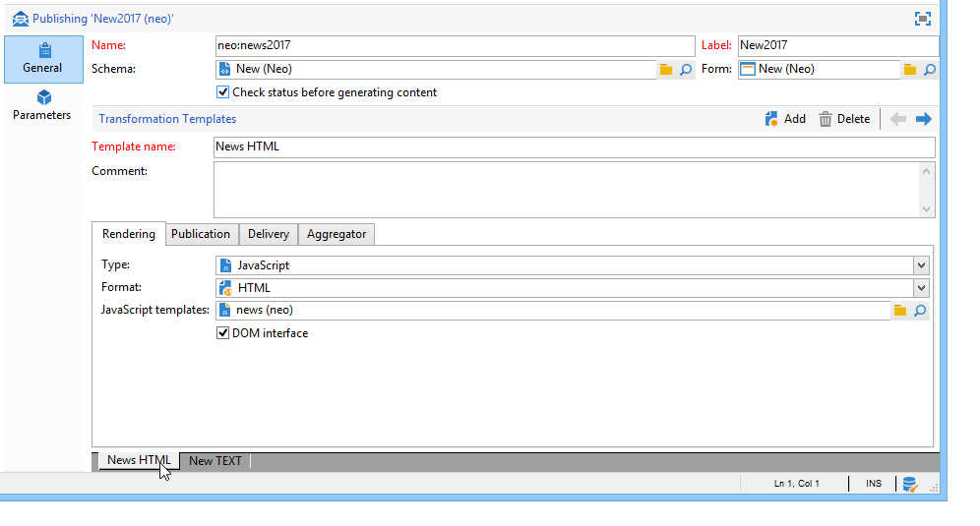The image size is (980, 526).
Task: Click the Publishing 'New2017 (neo)' title
Action: coord(103,19)
